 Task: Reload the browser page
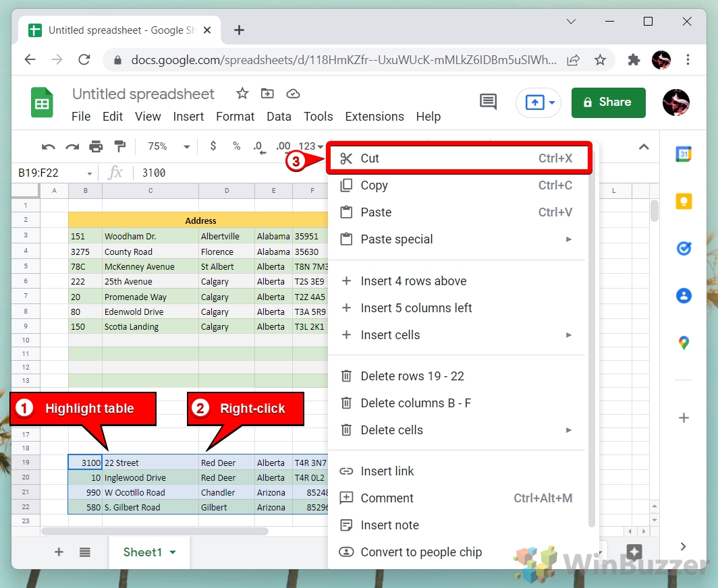[84, 59]
